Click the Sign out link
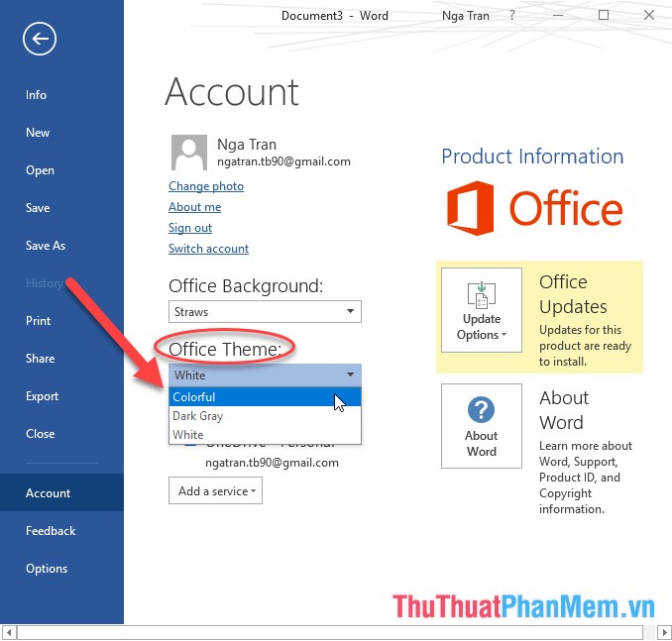The height and width of the screenshot is (641, 672). (190, 228)
